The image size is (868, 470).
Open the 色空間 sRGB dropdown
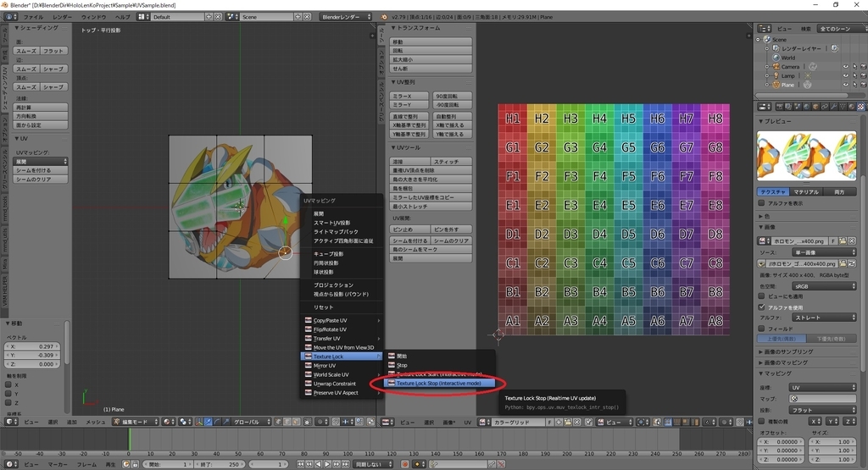click(x=824, y=286)
